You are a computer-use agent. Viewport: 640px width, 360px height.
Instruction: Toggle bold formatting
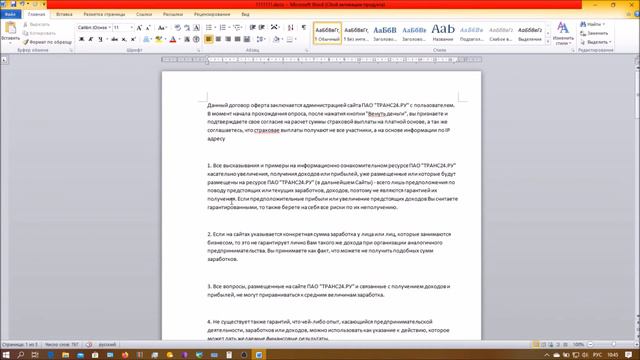(81, 39)
